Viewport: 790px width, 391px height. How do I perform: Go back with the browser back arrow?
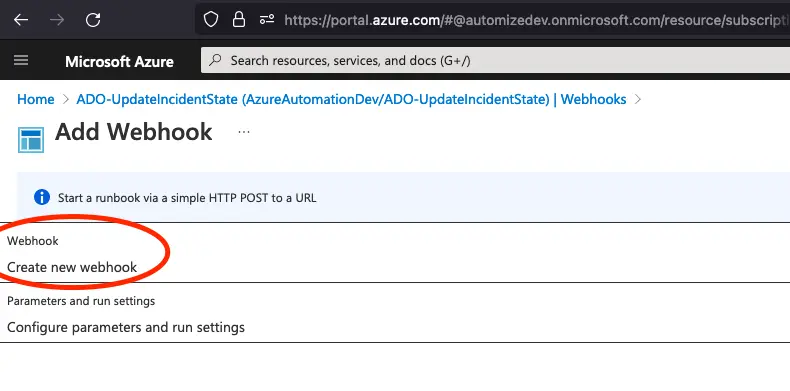point(21,20)
